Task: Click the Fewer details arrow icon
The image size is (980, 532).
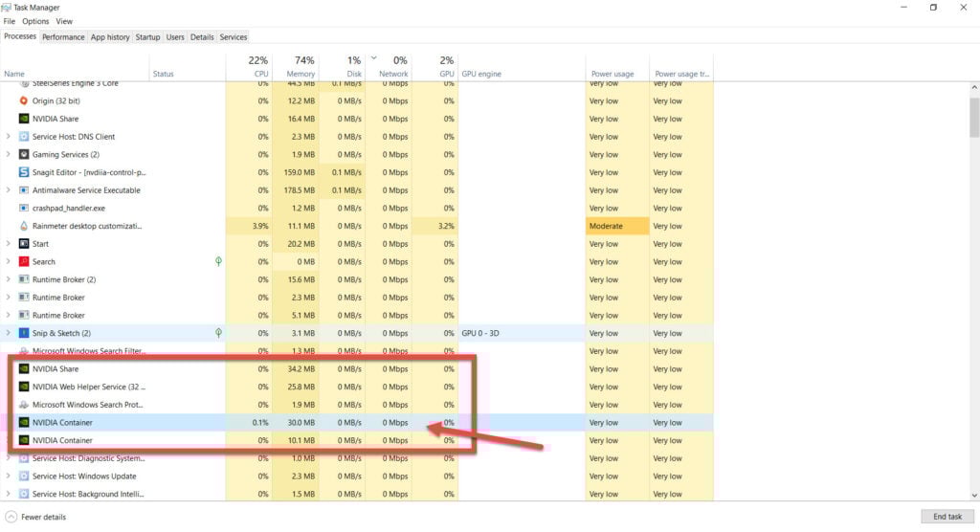Action: coord(11,517)
